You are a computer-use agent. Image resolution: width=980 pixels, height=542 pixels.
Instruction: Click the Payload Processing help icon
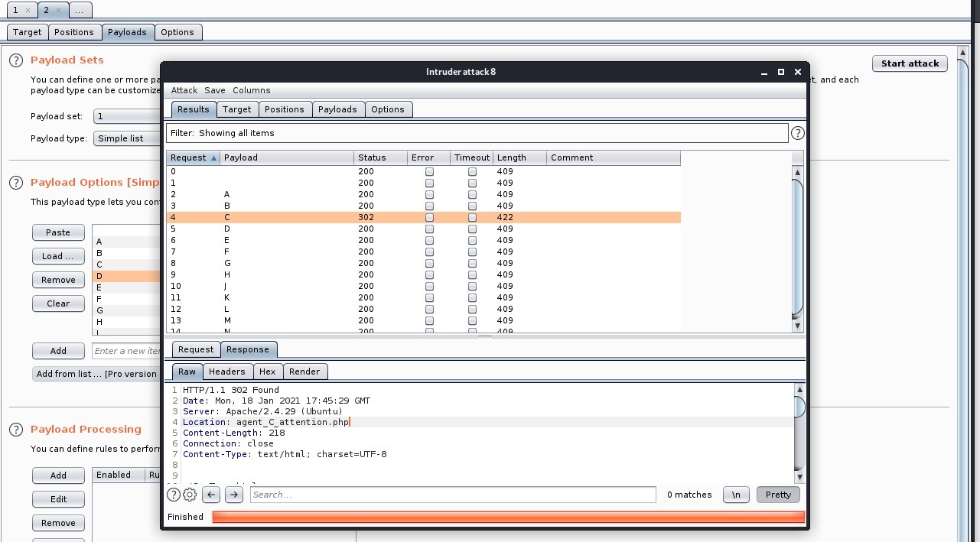point(15,430)
